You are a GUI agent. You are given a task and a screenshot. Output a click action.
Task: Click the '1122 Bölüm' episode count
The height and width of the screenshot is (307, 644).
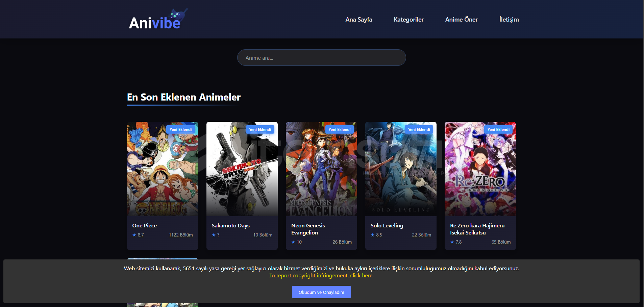[x=181, y=235]
